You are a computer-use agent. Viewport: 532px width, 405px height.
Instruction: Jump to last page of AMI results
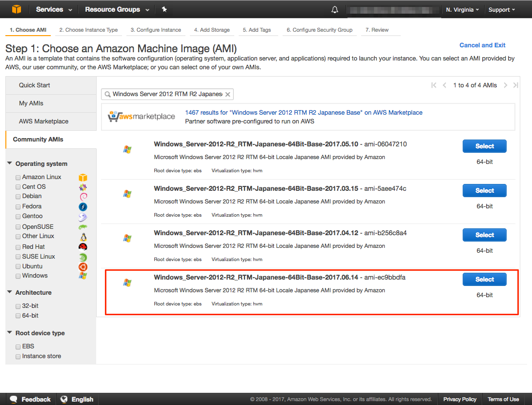[515, 85]
